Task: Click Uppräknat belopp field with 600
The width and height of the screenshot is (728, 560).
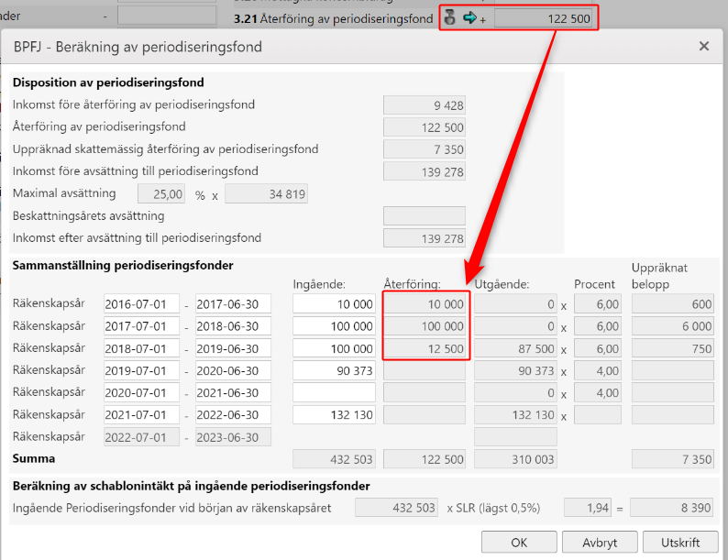Action: click(673, 304)
